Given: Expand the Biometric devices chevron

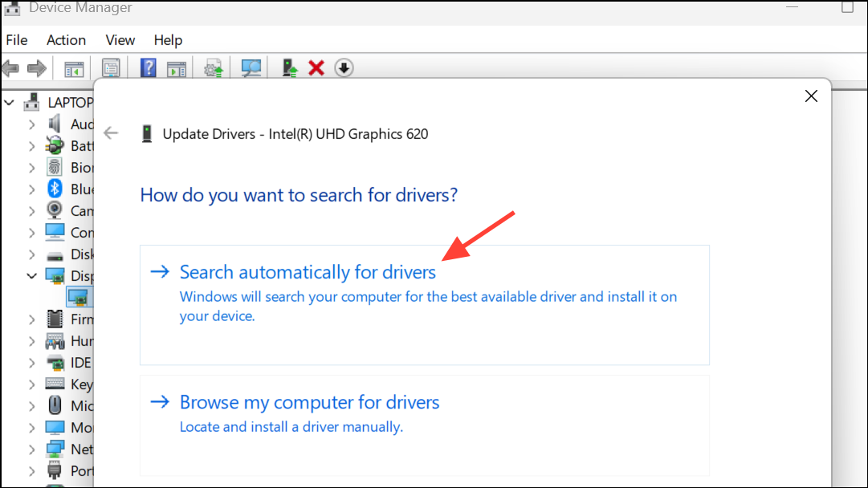Looking at the screenshot, I should (x=31, y=168).
